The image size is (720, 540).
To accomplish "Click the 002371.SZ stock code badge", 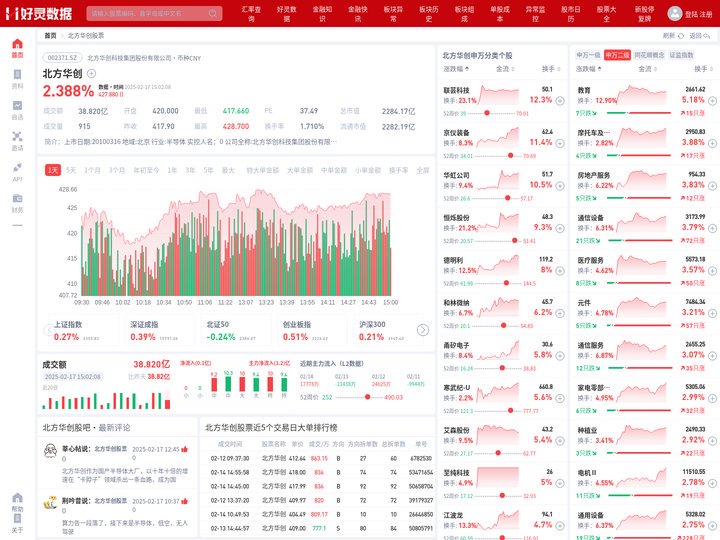I will coord(62,58).
